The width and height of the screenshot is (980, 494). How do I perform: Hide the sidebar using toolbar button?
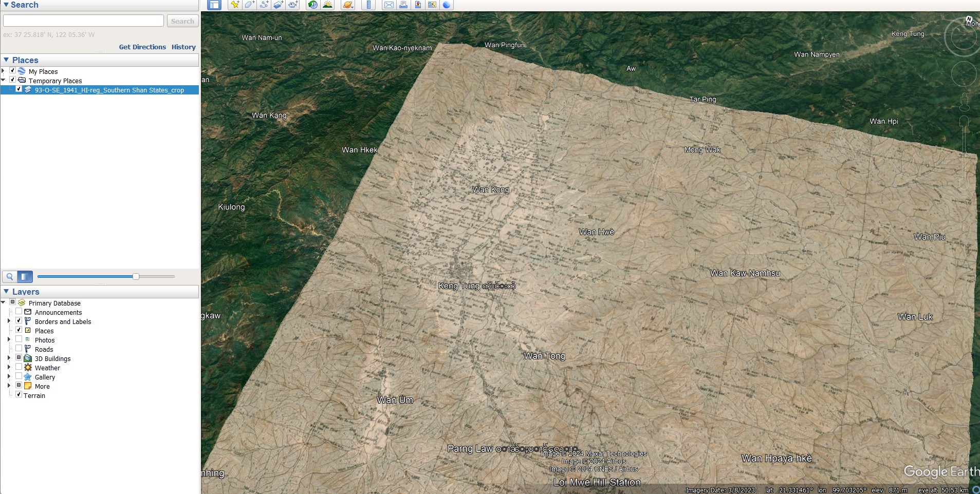[214, 5]
